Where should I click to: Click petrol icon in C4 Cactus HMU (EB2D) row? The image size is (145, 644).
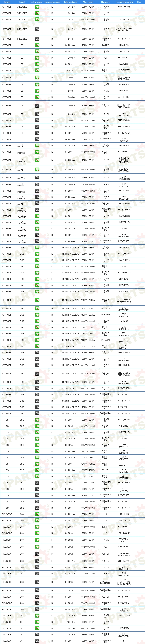pyautogui.click(x=37, y=216)
